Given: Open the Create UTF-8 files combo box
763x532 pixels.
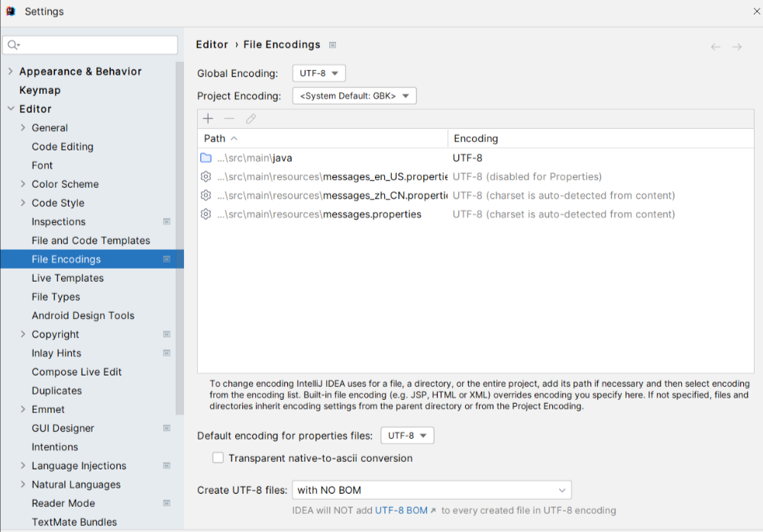Looking at the screenshot, I should (x=432, y=490).
